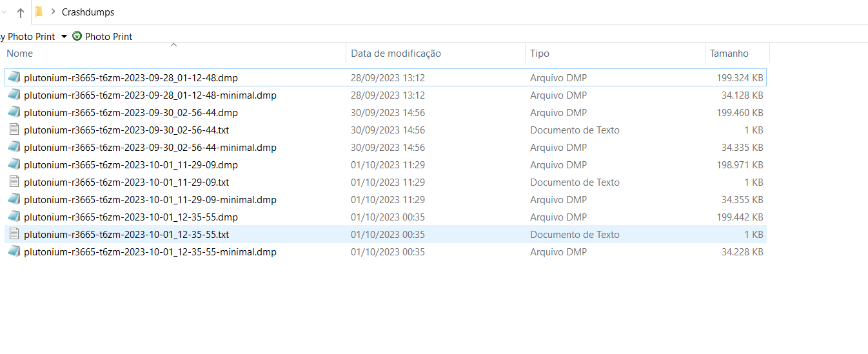The height and width of the screenshot is (354, 868).
Task: Click the icon of 2023-10-01_12-35-55-minimal.dmp
Action: pos(14,251)
